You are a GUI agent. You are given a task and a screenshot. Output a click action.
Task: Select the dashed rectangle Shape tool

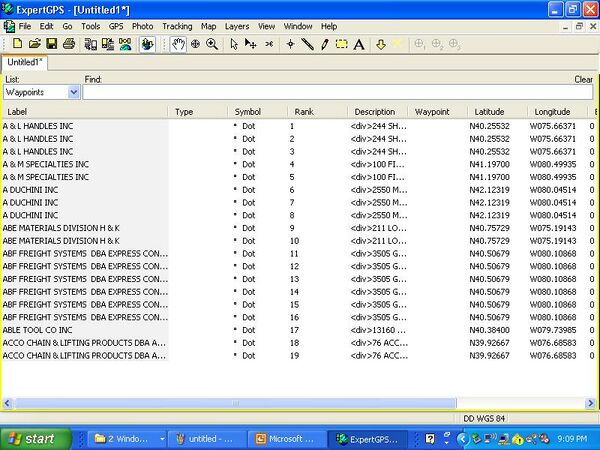point(341,44)
